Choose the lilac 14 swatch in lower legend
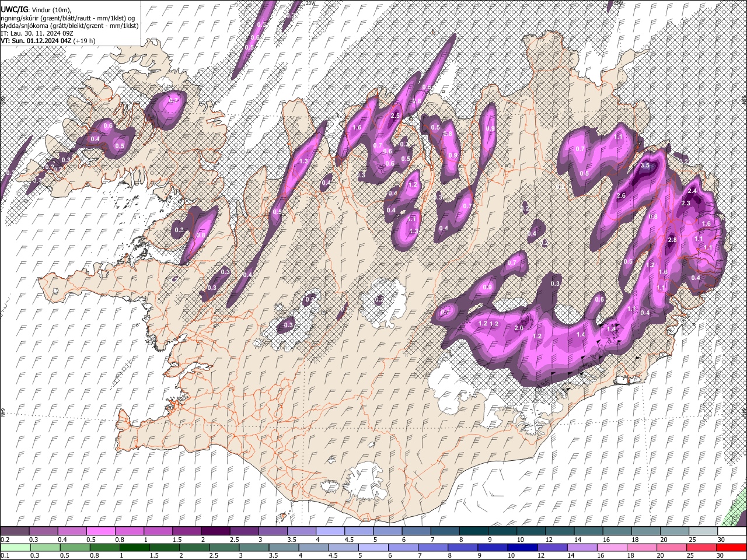The height and width of the screenshot is (560, 747). click(582, 547)
